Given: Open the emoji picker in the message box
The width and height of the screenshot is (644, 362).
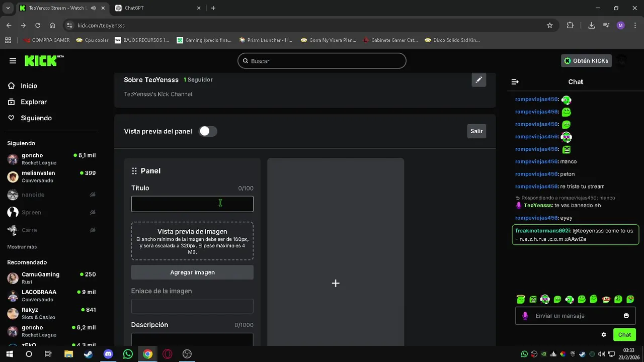Looking at the screenshot, I should point(626,316).
